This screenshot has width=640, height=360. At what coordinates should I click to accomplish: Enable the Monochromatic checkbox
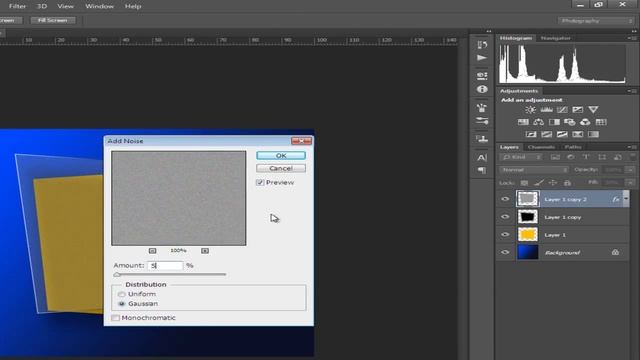(x=116, y=318)
